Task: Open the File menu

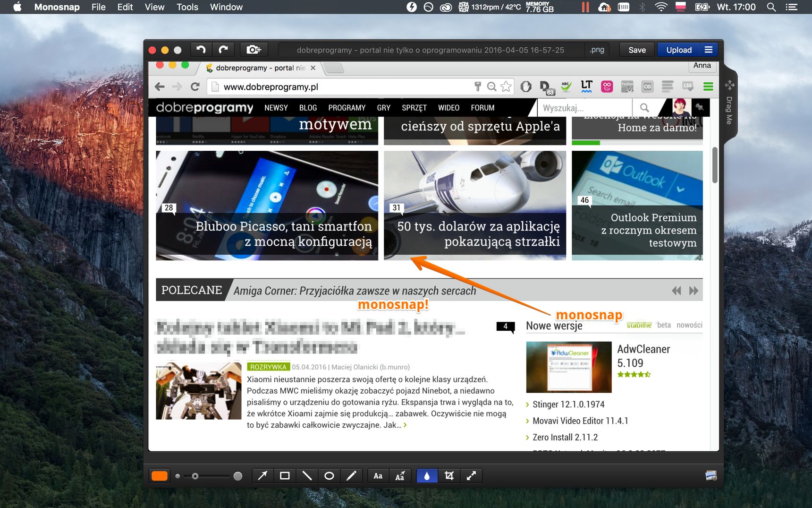Action: (x=98, y=7)
